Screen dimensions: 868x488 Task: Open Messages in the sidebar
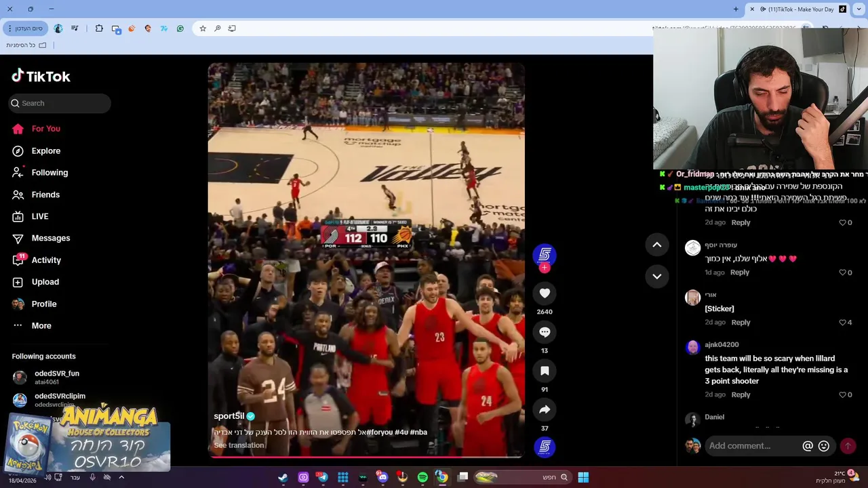click(x=51, y=238)
